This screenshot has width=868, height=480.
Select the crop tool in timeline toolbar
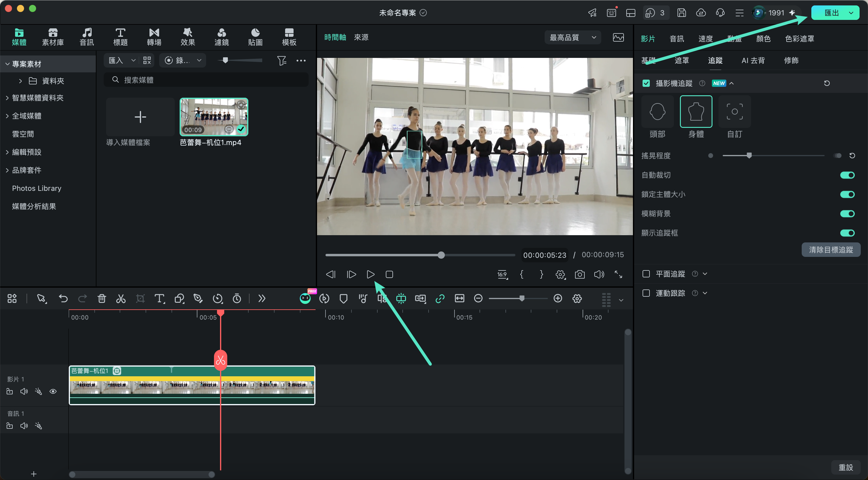140,298
